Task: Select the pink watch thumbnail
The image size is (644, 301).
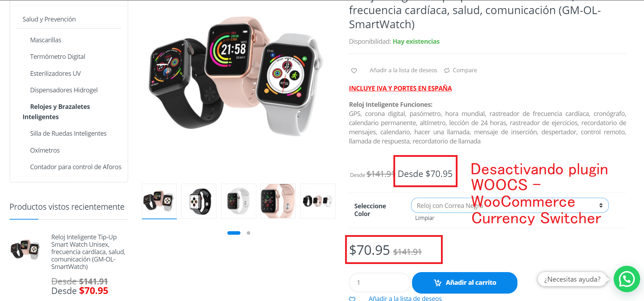Action: click(278, 201)
